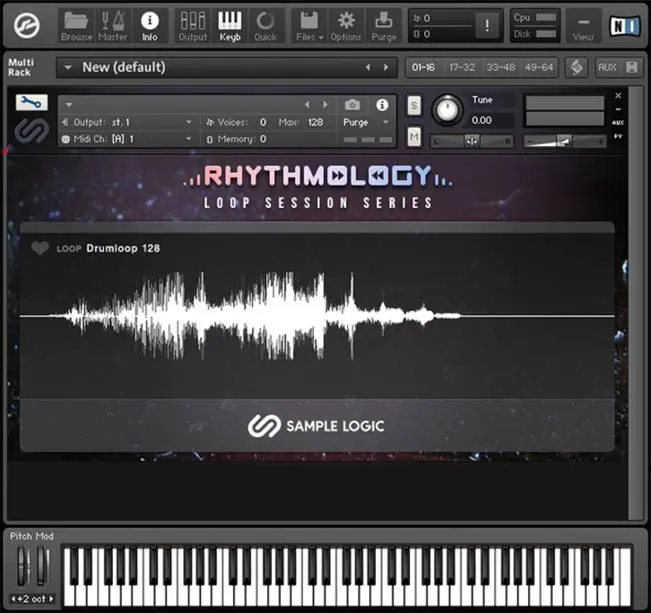This screenshot has width=651, height=613.
Task: Click the global Purge toolbar icon
Action: tap(384, 26)
